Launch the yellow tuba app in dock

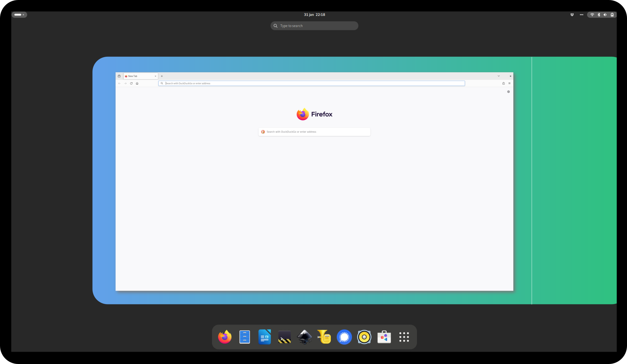point(324,337)
